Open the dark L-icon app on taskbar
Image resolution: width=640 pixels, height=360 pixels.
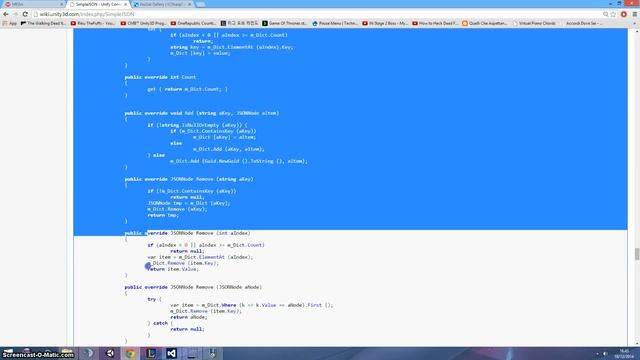(x=151, y=353)
